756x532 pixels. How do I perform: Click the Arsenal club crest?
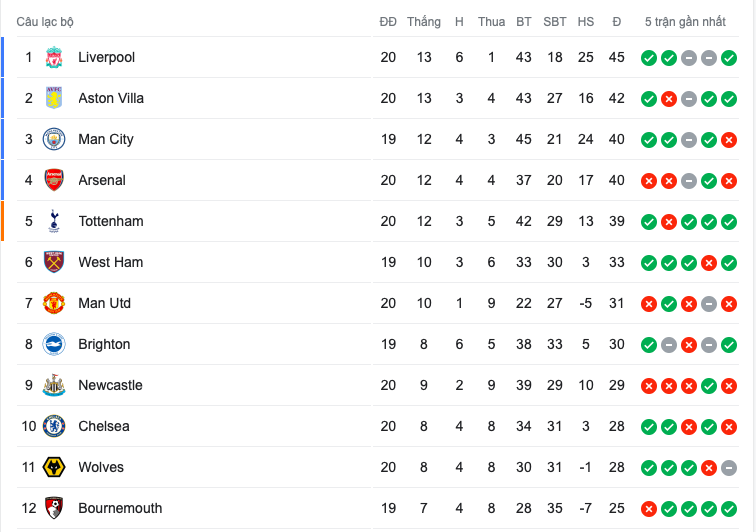point(54,180)
